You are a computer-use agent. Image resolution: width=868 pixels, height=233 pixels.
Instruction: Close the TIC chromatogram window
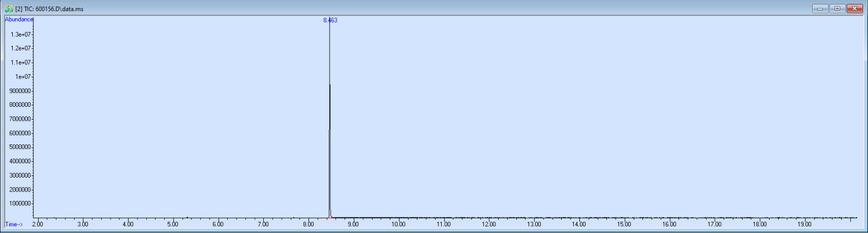855,9
